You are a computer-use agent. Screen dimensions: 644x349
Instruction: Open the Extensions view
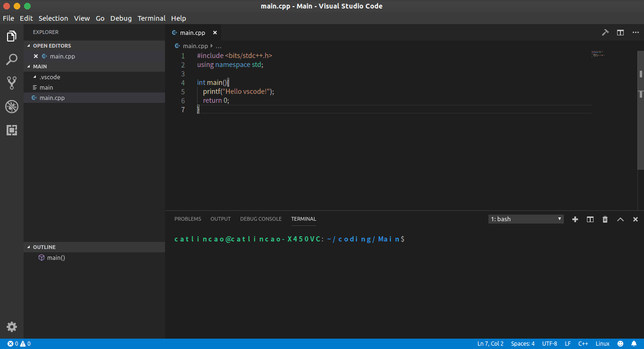tap(11, 130)
